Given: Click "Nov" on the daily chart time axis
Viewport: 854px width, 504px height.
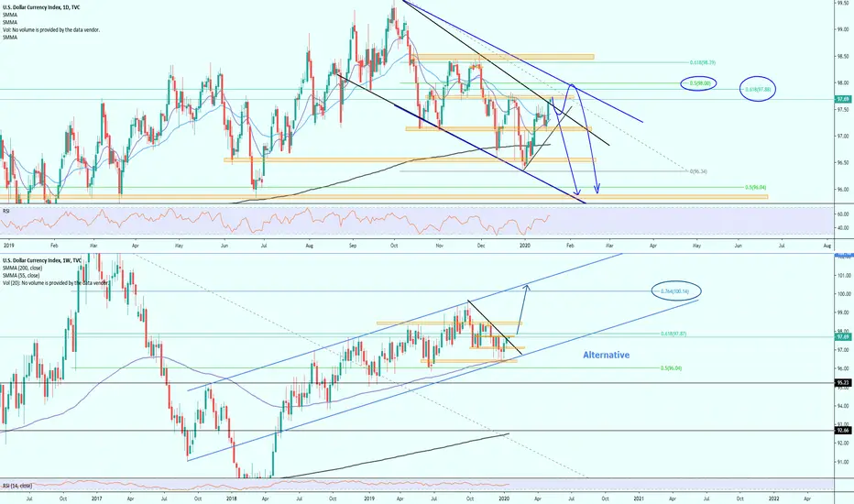Looking at the screenshot, I should pyautogui.click(x=440, y=246).
